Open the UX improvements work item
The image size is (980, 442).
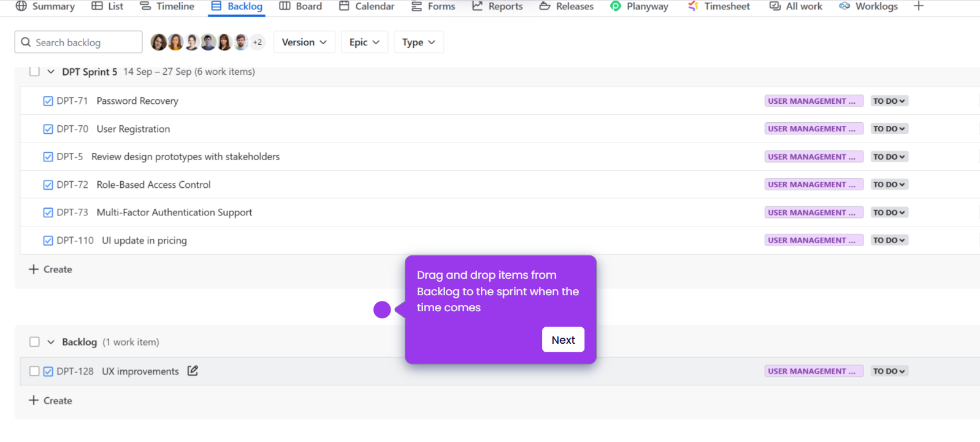[140, 371]
